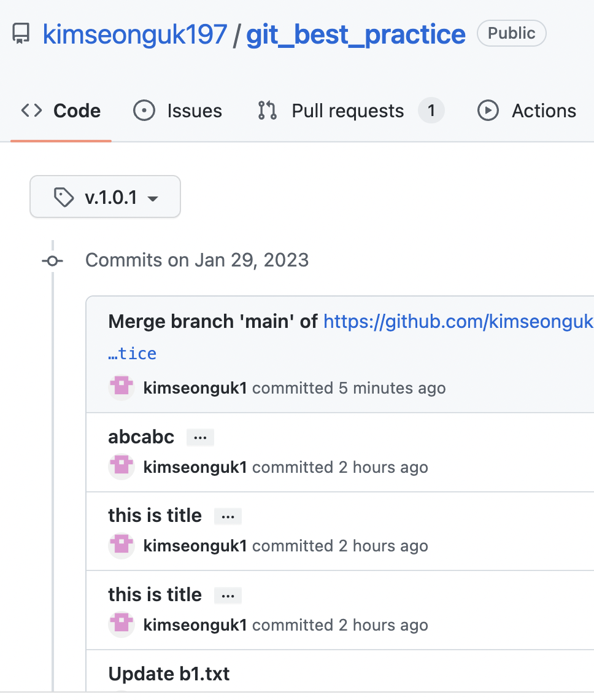Image resolution: width=594 pixels, height=700 pixels.
Task: Click the "…tice" continuation link
Action: pos(132,354)
